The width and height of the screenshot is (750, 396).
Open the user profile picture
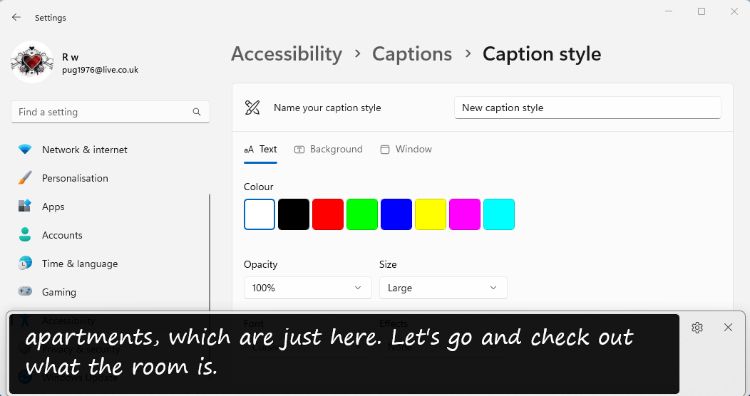pyautogui.click(x=32, y=62)
